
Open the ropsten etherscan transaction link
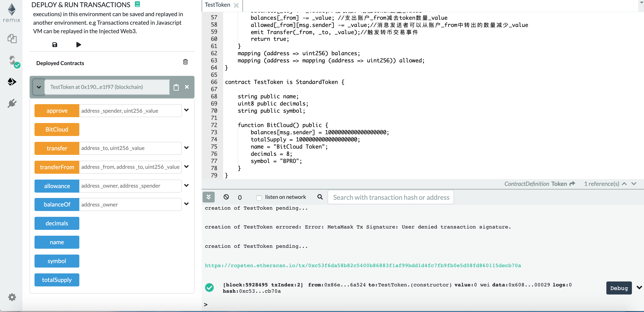click(363, 266)
